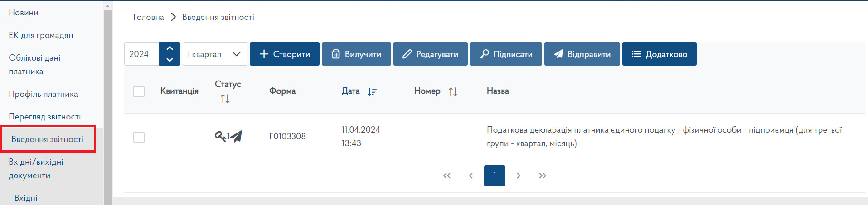Click date 11.04.2024 13:43 cell

pos(361,136)
